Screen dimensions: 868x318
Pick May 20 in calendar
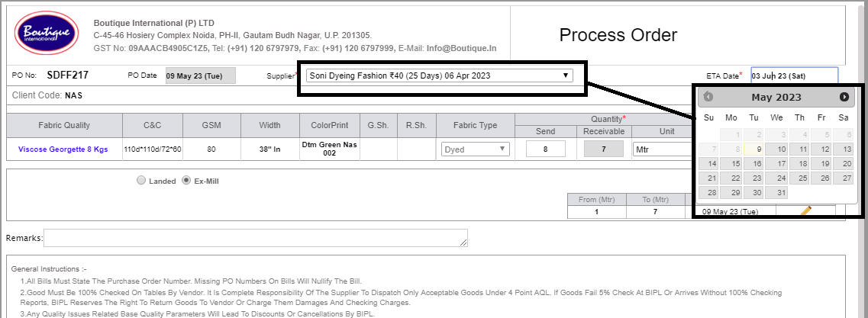point(843,163)
